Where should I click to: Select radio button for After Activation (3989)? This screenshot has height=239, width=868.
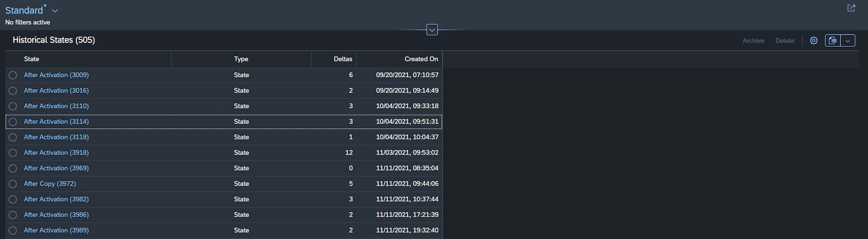tap(13, 230)
